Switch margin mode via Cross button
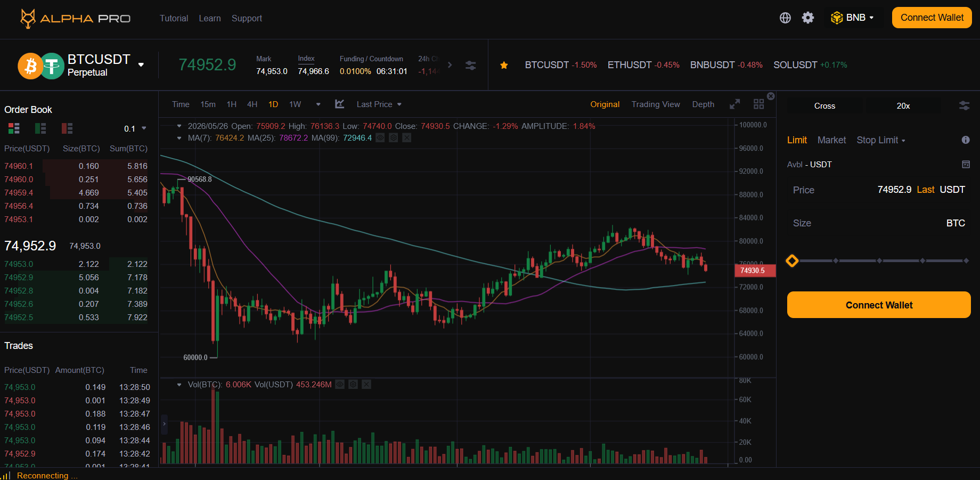 coord(824,105)
